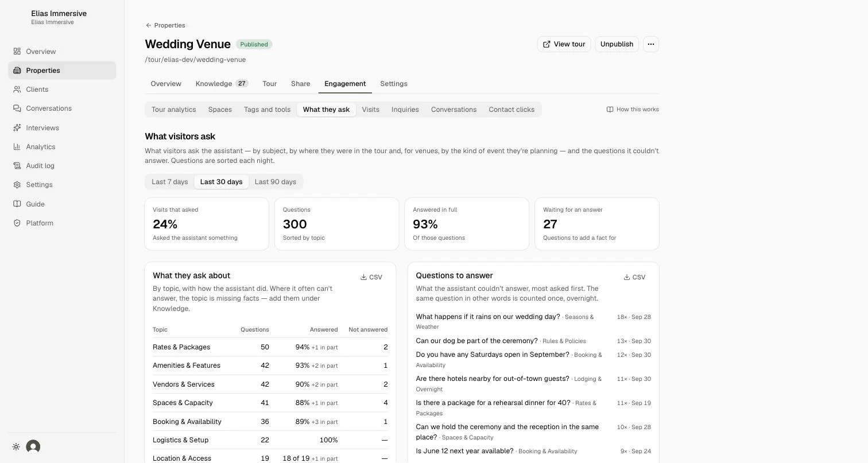Click the Answered in full 93% card
This screenshot has width=868, height=463.
467,224
